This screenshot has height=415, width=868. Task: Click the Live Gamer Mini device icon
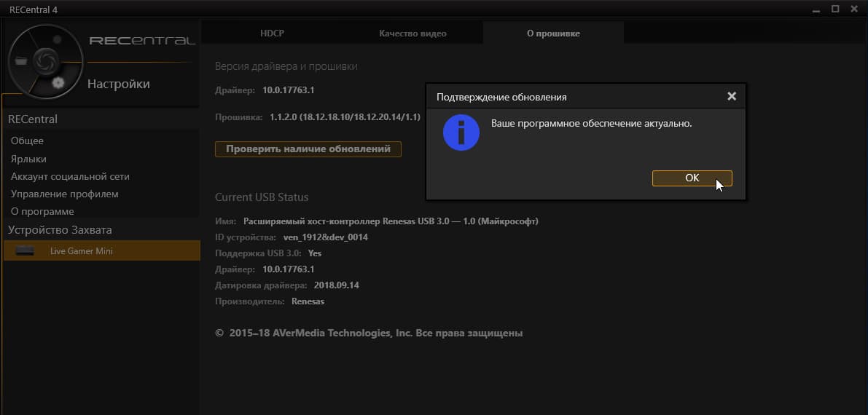[x=25, y=251]
